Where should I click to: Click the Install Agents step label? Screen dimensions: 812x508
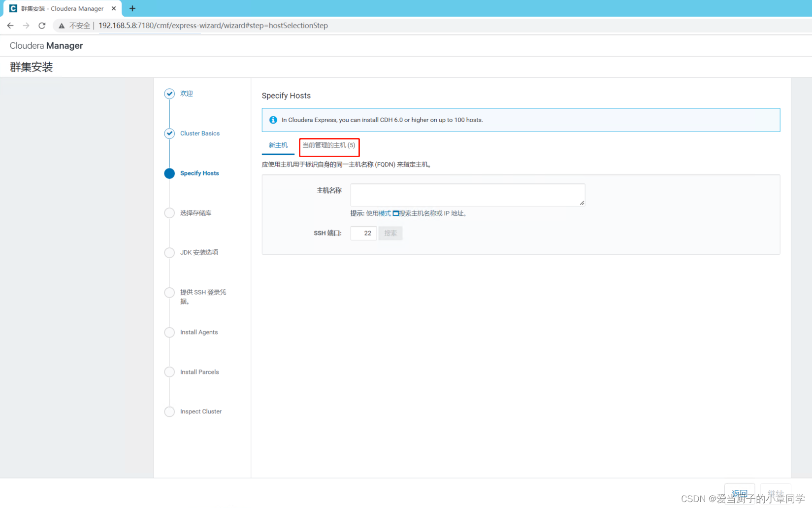(x=199, y=332)
